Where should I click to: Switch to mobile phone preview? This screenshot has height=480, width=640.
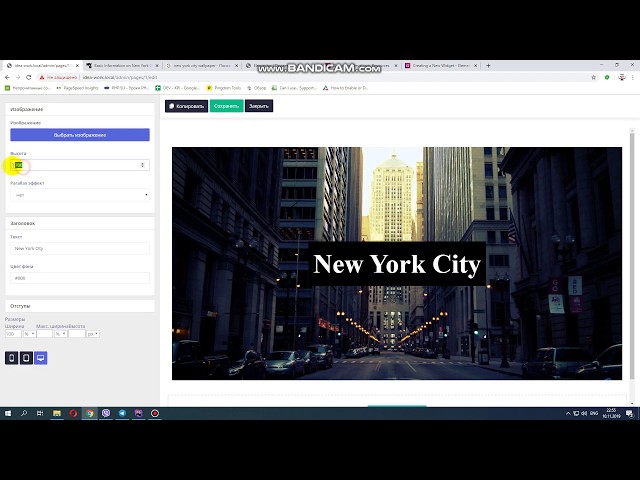pyautogui.click(x=11, y=358)
